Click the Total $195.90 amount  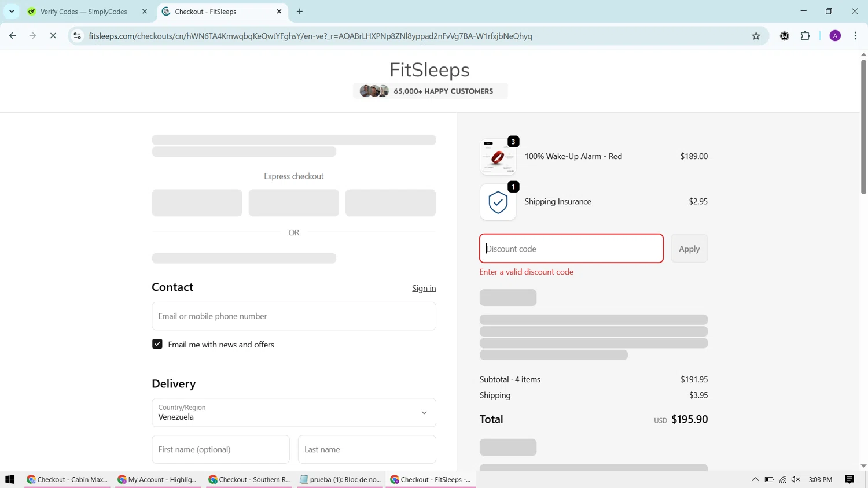[x=689, y=419]
